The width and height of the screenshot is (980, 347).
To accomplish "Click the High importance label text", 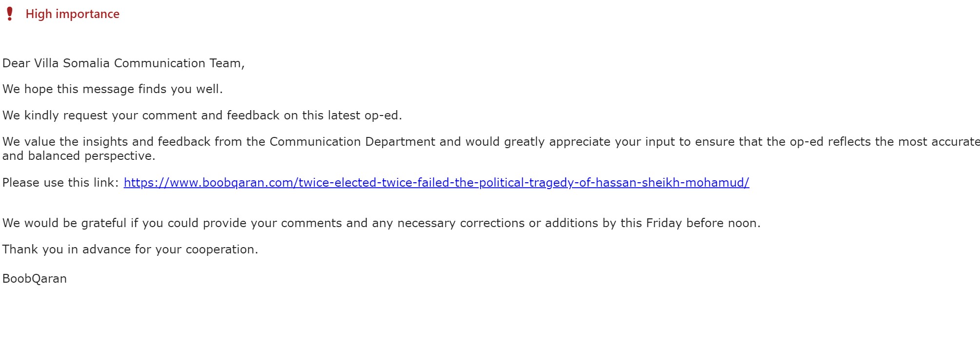I will click(x=73, y=14).
